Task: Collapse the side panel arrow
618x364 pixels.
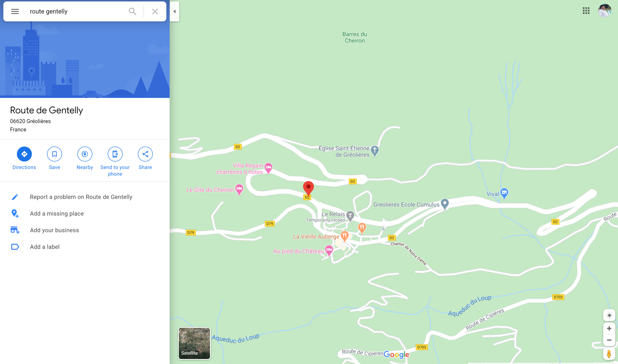Action: (x=175, y=11)
